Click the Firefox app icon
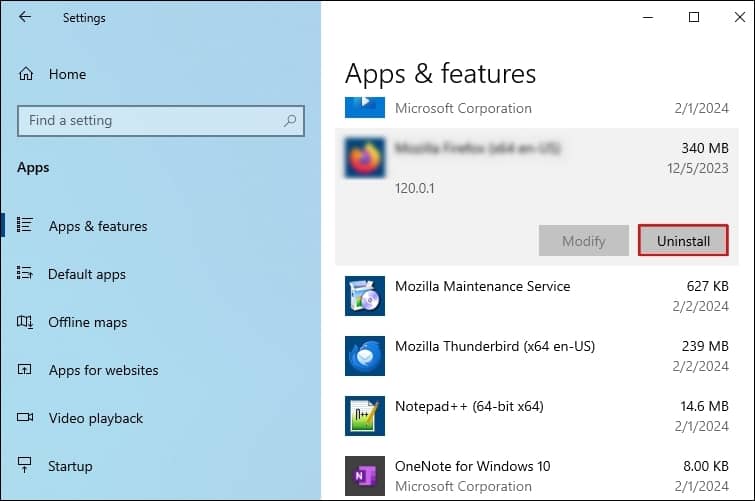 365,158
